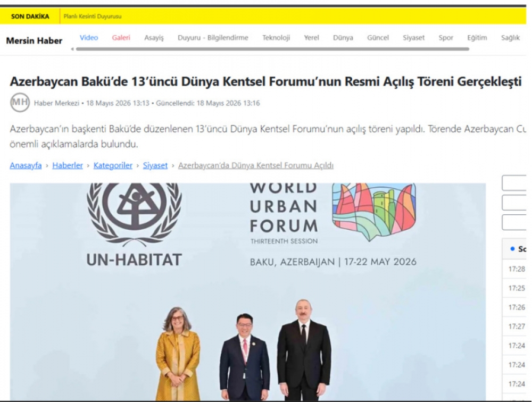Open the Siyaset menu item
532x402 pixels.
[413, 38]
